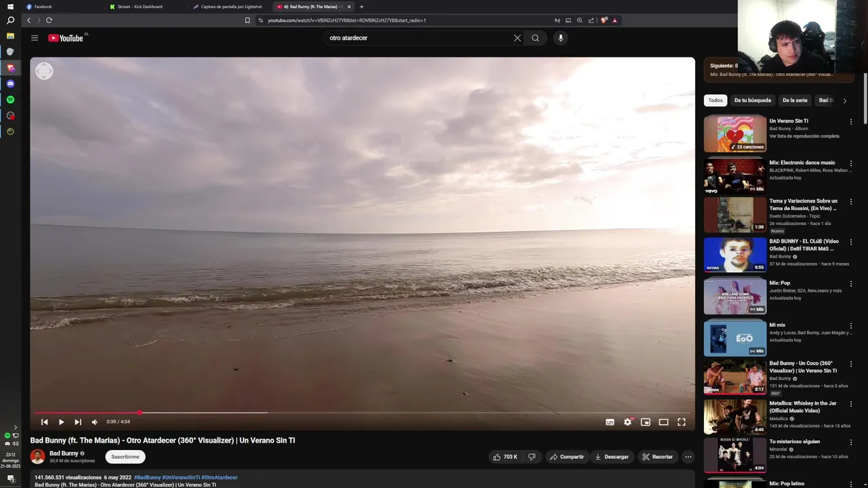Run the search with the magnifier button

pyautogui.click(x=536, y=38)
